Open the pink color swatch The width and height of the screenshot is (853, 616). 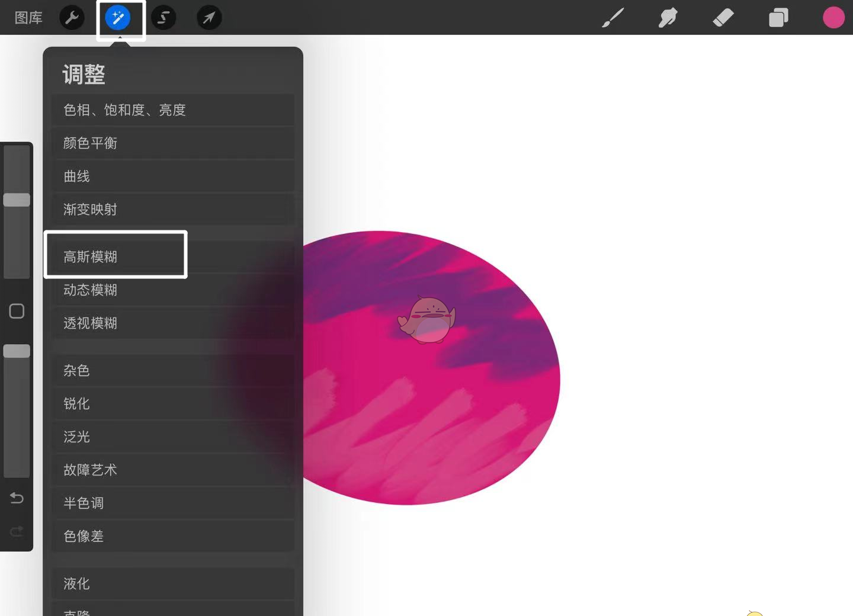pos(833,18)
